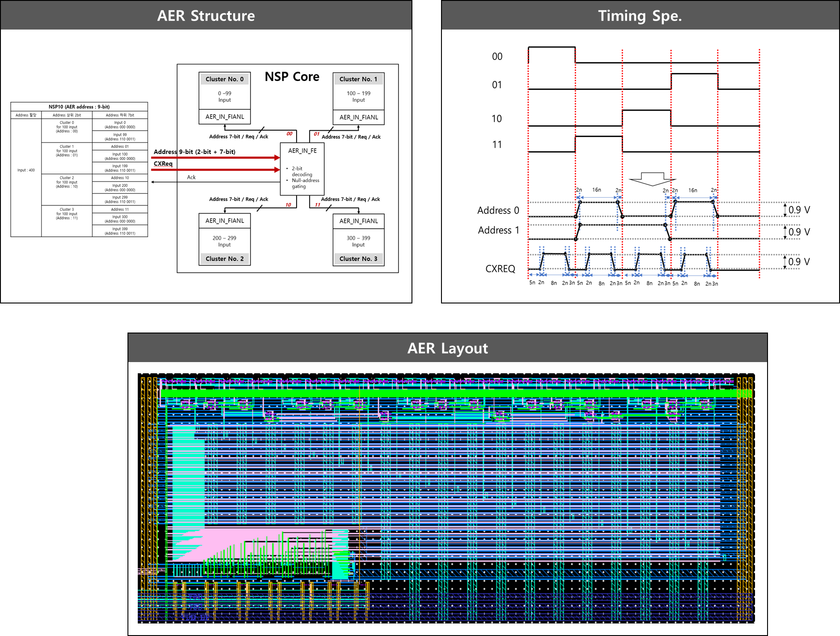This screenshot has height=636, width=840.
Task: Click the Input : 400 table cell
Action: coord(26,170)
